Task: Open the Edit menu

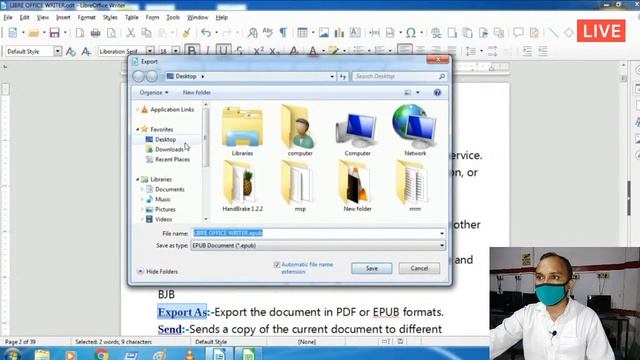Action: tap(24, 18)
